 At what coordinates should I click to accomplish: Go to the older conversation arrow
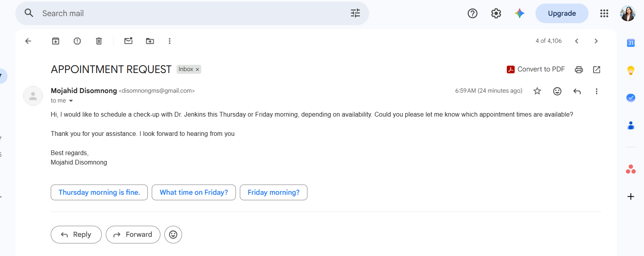596,41
